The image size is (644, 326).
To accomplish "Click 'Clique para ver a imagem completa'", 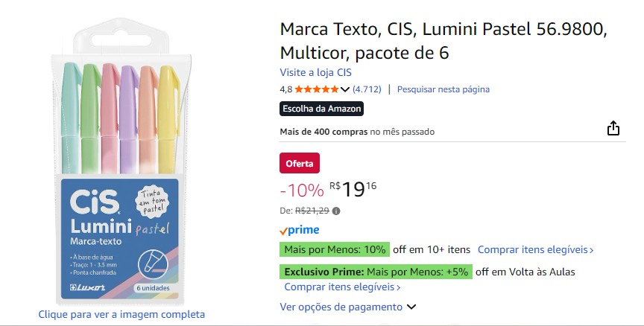I will (121, 314).
